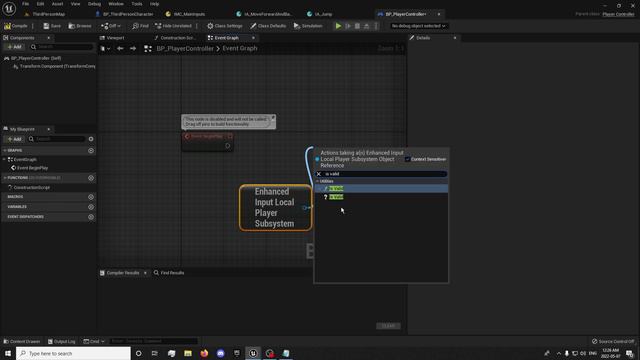Screen dimensions: 640x360
Task: Open the File menu
Action: (x=26, y=4)
